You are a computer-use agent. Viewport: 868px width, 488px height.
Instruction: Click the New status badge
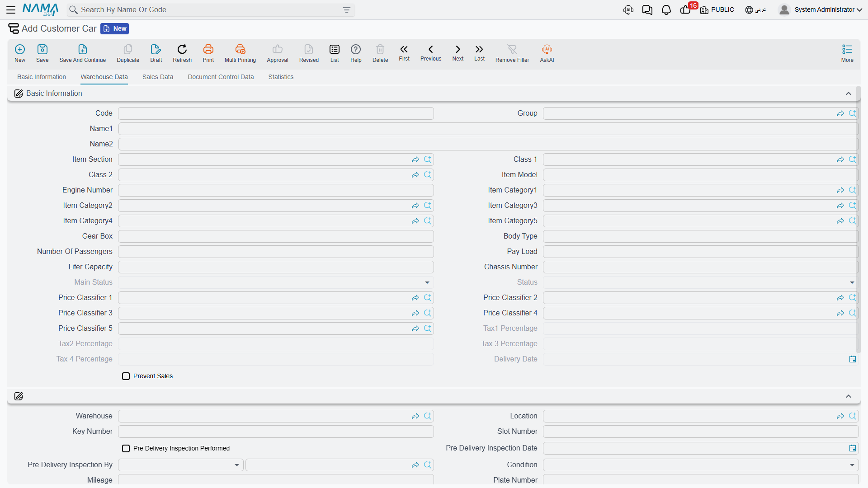115,29
